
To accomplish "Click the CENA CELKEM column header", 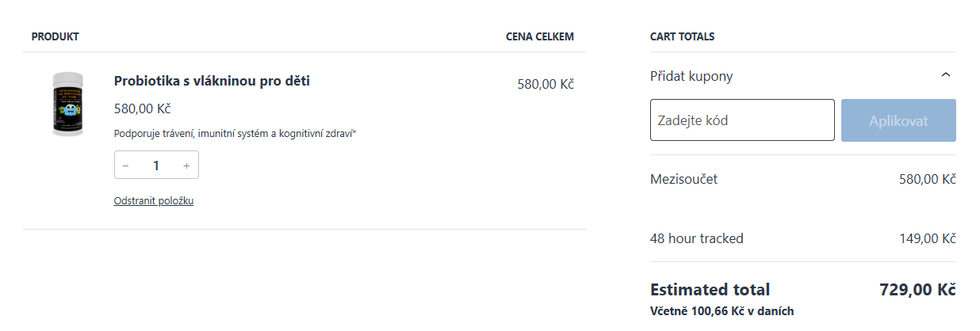I will (x=539, y=36).
